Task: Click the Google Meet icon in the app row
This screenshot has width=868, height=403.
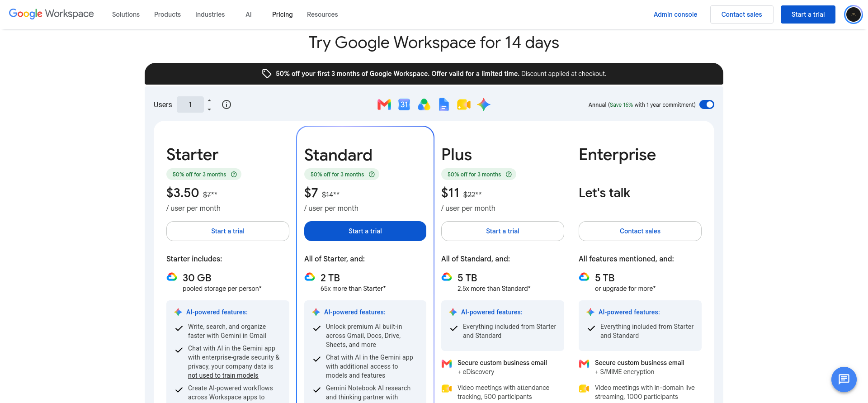Action: pyautogui.click(x=464, y=104)
